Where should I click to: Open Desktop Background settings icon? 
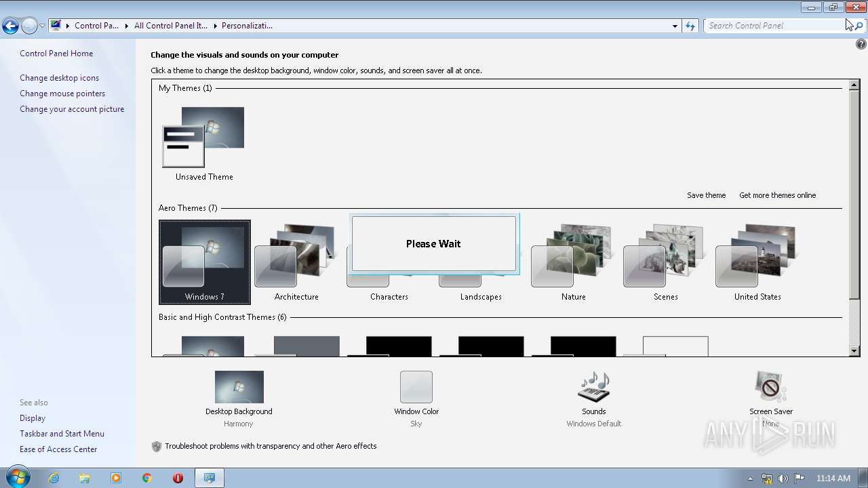click(x=239, y=387)
